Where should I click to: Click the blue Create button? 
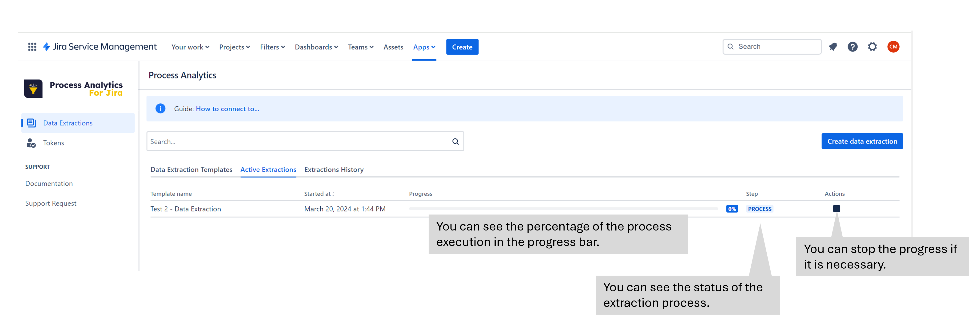tap(462, 47)
